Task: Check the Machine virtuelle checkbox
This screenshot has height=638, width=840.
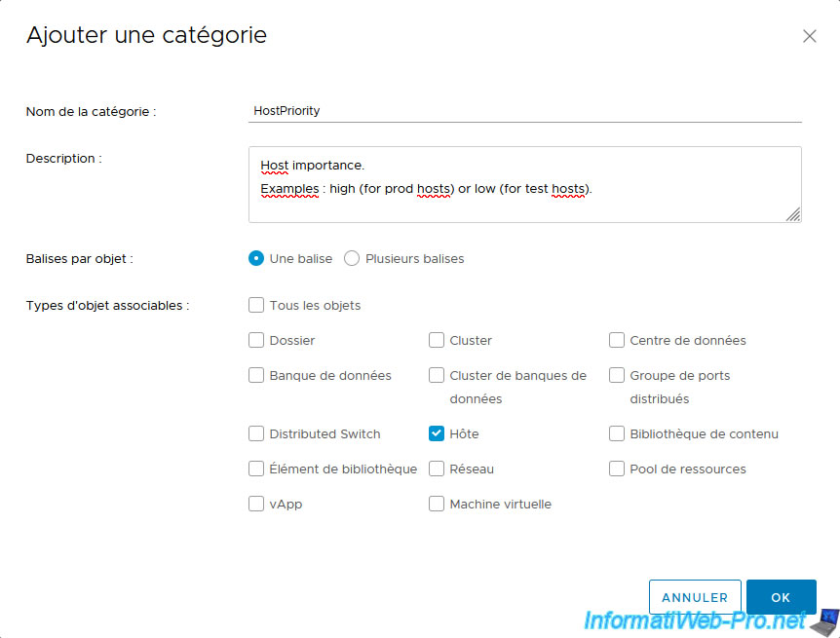Action: point(437,505)
